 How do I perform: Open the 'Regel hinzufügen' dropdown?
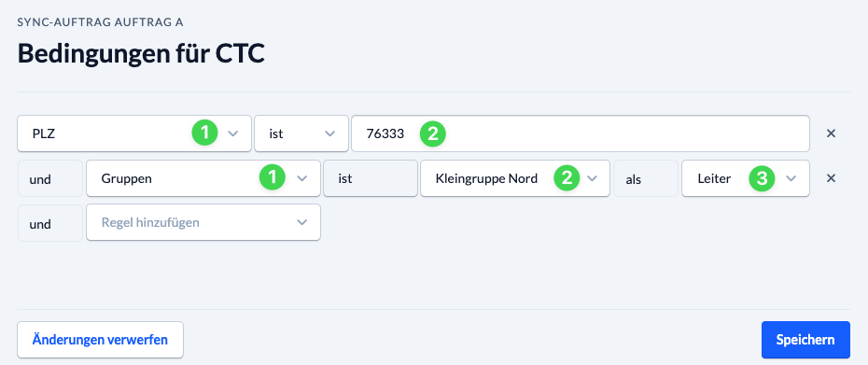click(x=203, y=223)
